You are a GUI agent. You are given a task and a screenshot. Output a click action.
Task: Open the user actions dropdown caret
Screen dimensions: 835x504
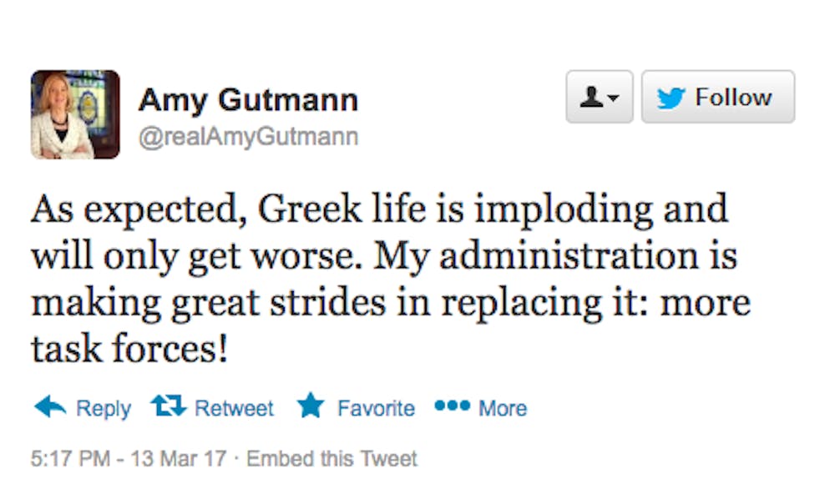[x=614, y=99]
